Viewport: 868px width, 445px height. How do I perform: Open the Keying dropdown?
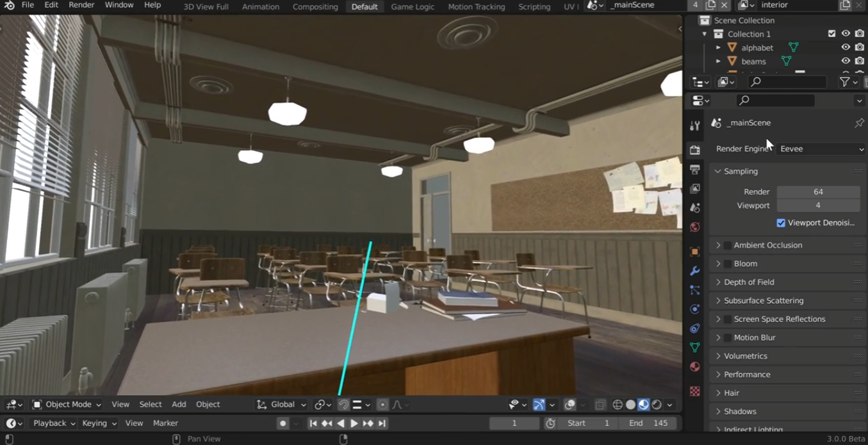99,423
